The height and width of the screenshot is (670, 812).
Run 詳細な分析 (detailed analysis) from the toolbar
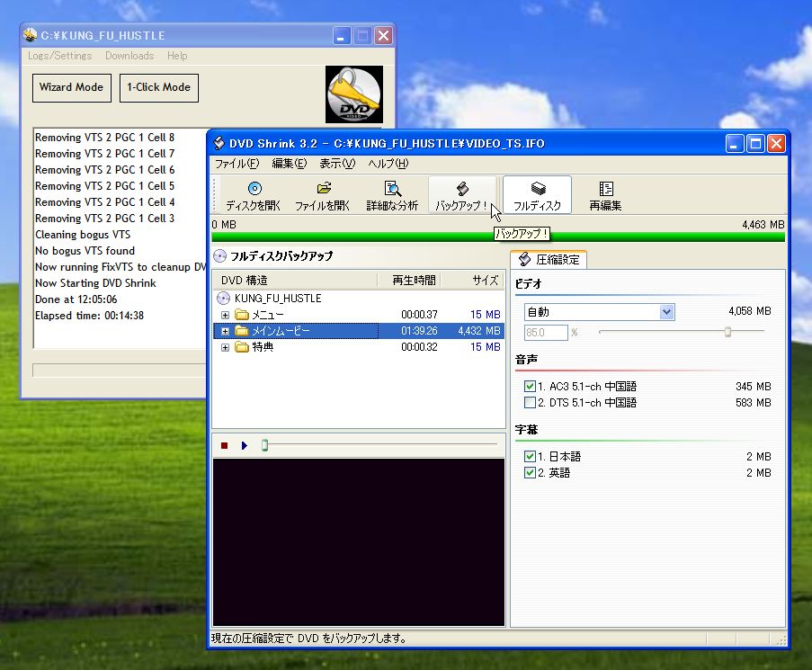click(392, 195)
